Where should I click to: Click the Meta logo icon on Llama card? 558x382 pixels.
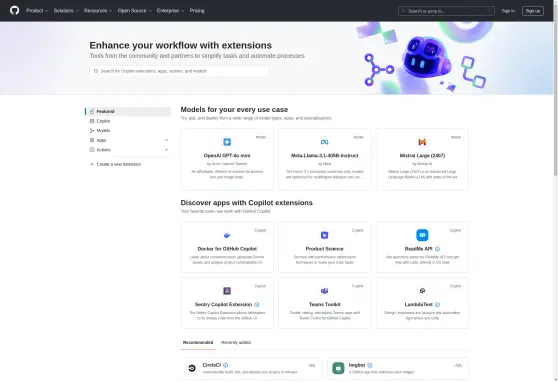click(324, 142)
